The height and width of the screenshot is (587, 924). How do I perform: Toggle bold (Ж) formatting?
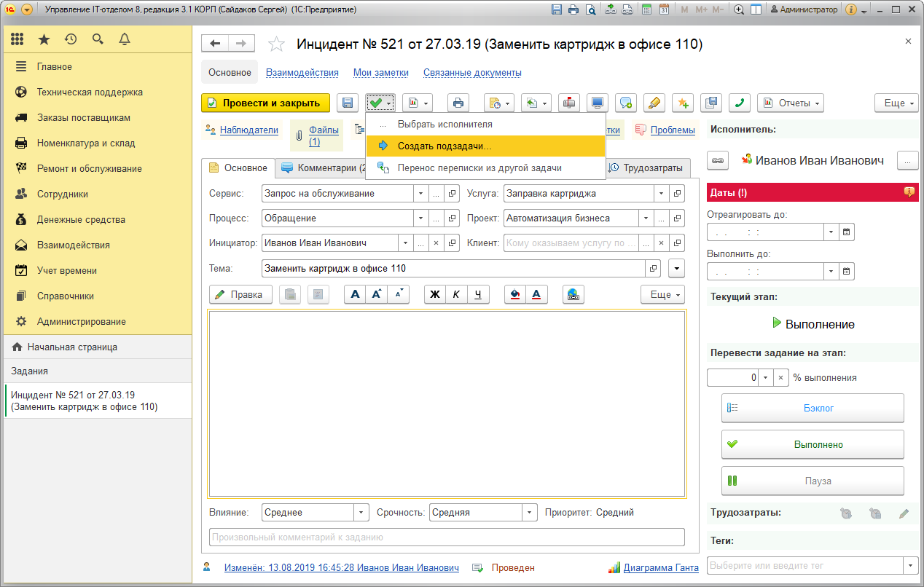(435, 294)
